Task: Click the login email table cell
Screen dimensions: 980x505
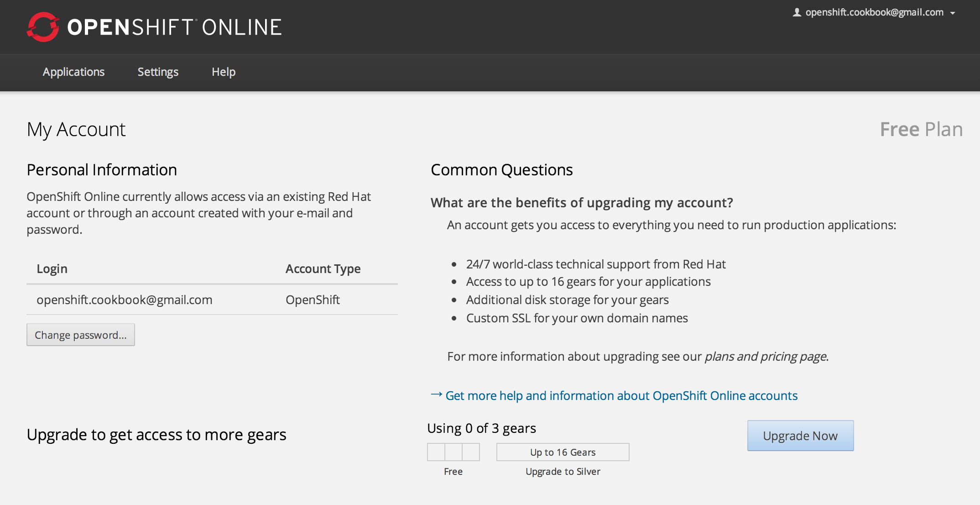Action: [125, 300]
